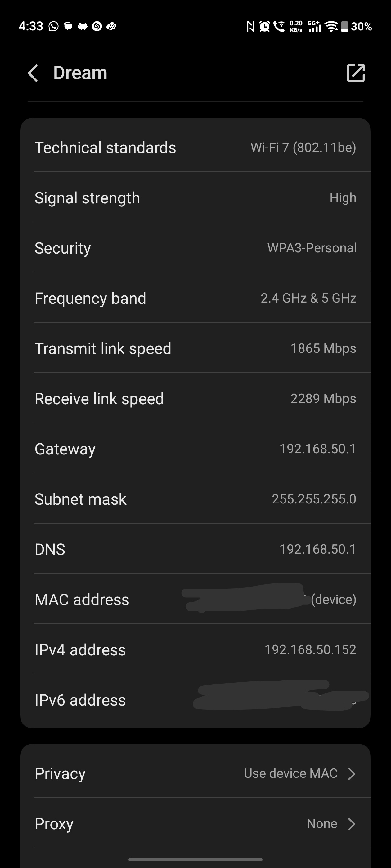Tap the 5G+ signal bars icon
Screen dimensions: 391x868
(x=314, y=26)
